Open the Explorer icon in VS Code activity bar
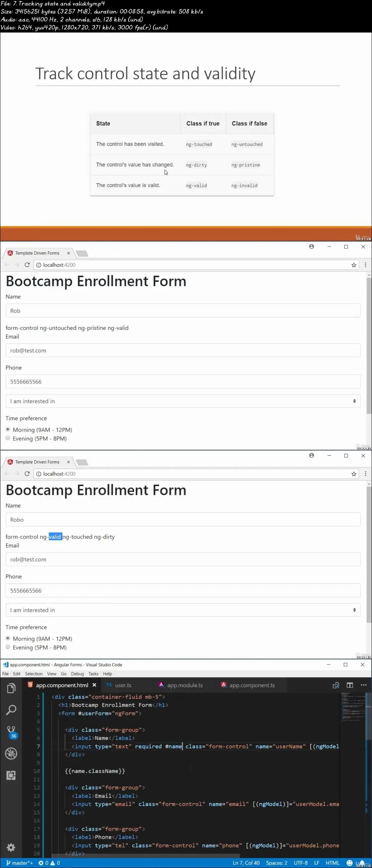372x868 pixels. point(11,688)
